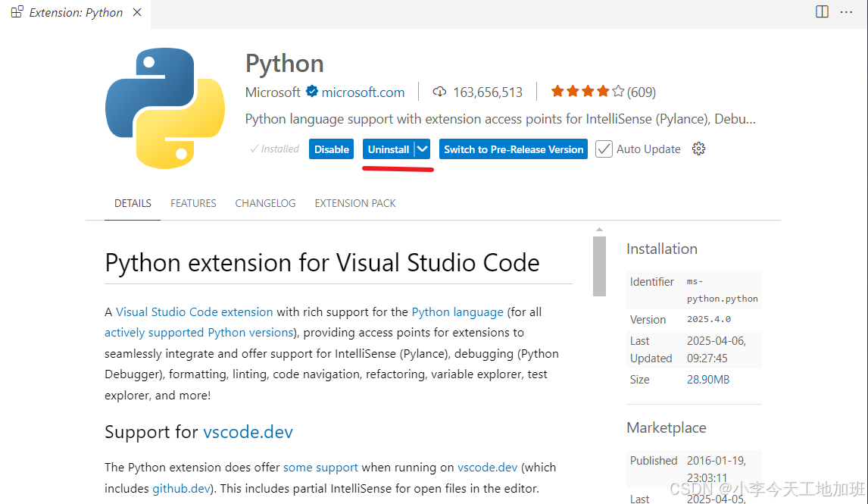868x504 pixels.
Task: Open vscode.dev link in paragraph
Action: coord(487,467)
